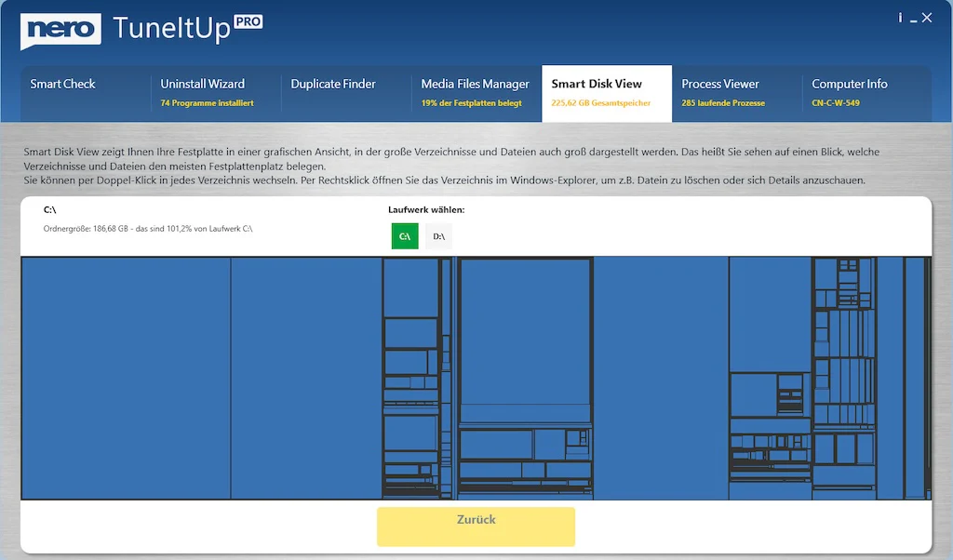Choose drive D:\ button
953x560 pixels.
click(439, 236)
